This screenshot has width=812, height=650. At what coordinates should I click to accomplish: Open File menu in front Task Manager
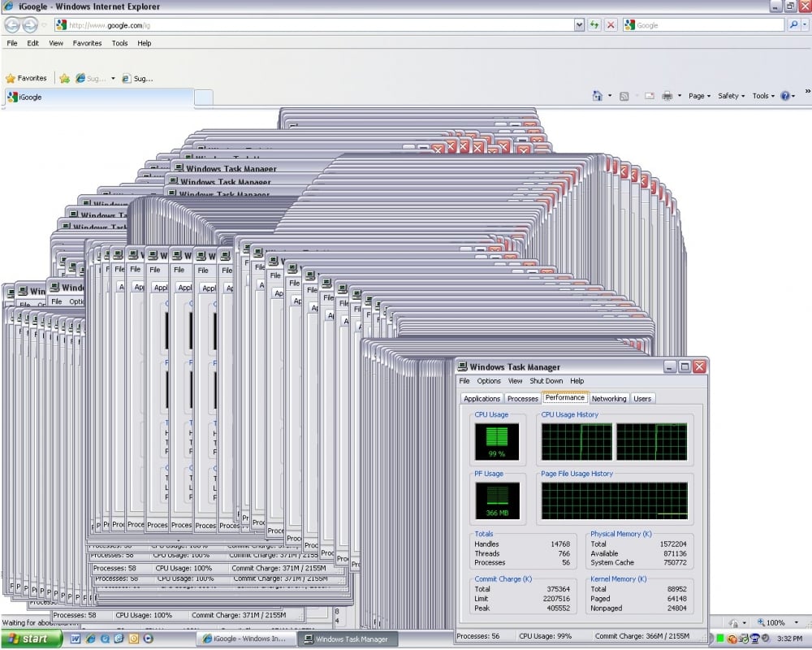(464, 381)
